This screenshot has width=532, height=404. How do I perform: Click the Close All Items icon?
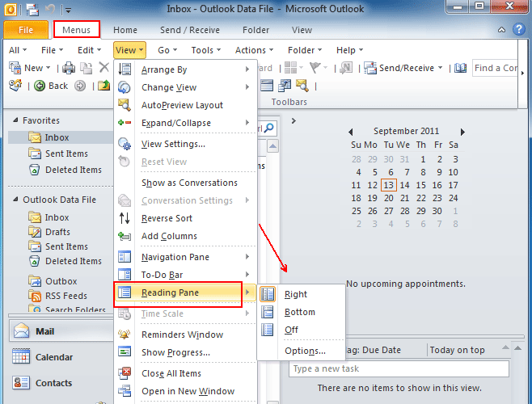pos(125,373)
